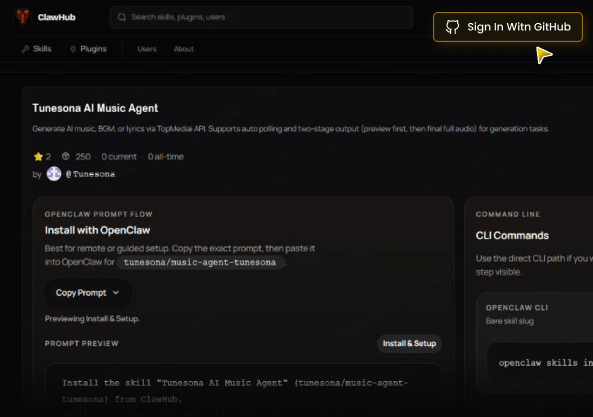Image resolution: width=593 pixels, height=417 pixels.
Task: Sign in with GitHub button
Action: click(x=508, y=27)
